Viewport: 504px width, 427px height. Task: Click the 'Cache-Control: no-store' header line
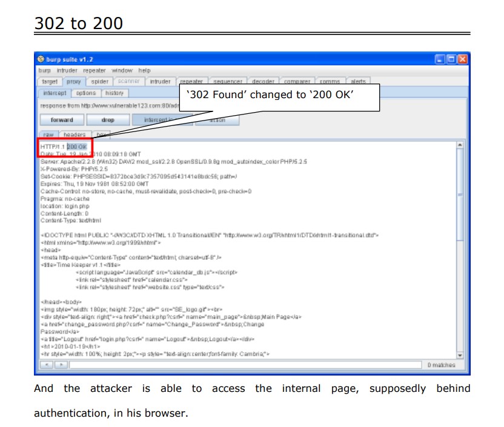coord(146,191)
